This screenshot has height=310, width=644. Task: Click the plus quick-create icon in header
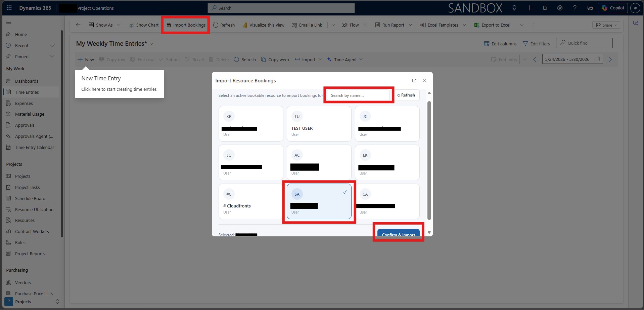(530, 8)
